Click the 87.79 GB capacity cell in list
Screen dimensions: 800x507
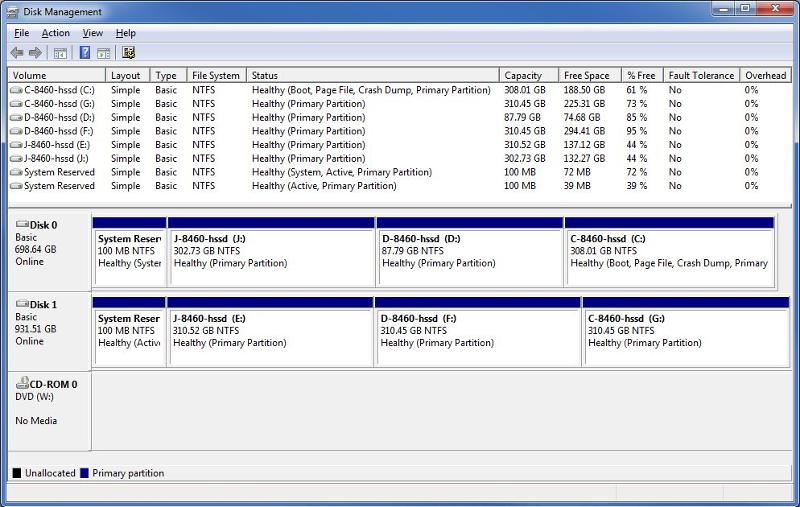click(522, 118)
